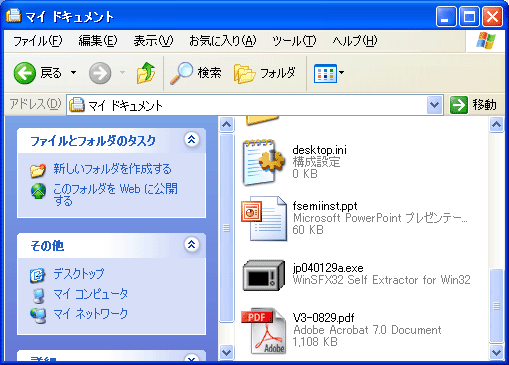Click the file list scroll-down arrow
The height and width of the screenshot is (365, 509).
496,352
